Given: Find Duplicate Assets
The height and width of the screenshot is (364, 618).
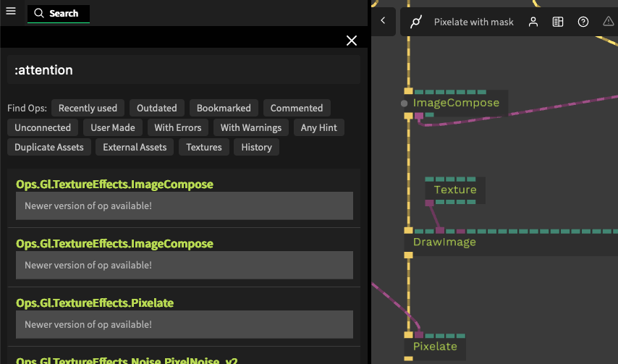Looking at the screenshot, I should coord(49,147).
